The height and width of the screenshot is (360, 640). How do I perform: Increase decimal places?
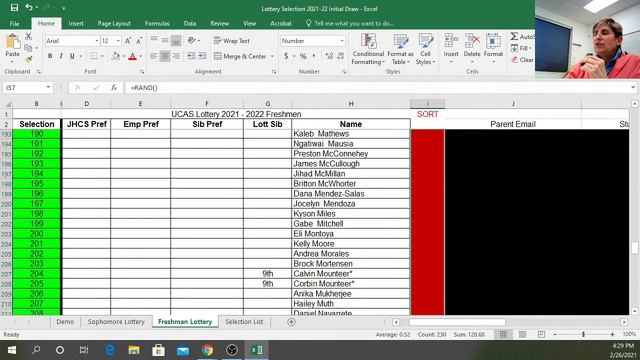coord(329,56)
